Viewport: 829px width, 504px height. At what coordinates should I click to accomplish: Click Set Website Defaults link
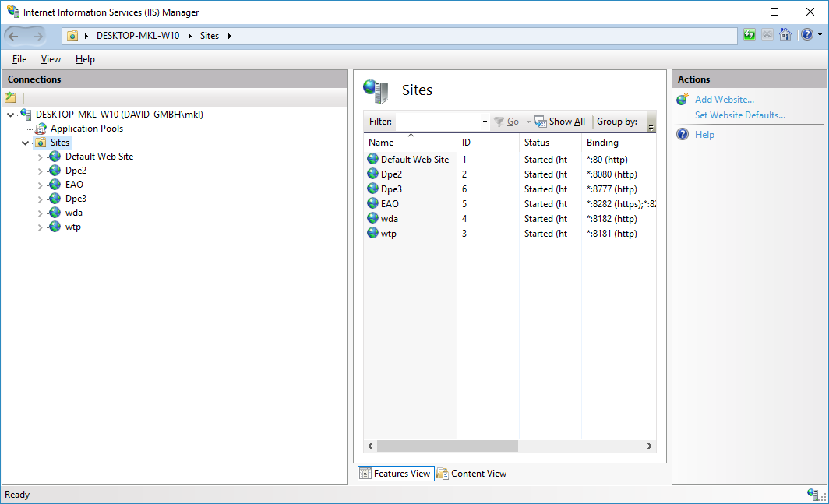pyautogui.click(x=739, y=115)
